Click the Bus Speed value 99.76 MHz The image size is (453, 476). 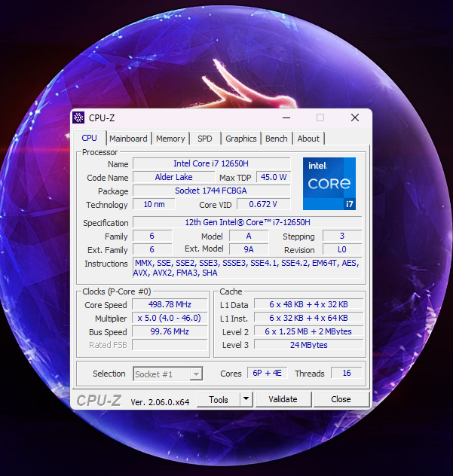(x=170, y=331)
